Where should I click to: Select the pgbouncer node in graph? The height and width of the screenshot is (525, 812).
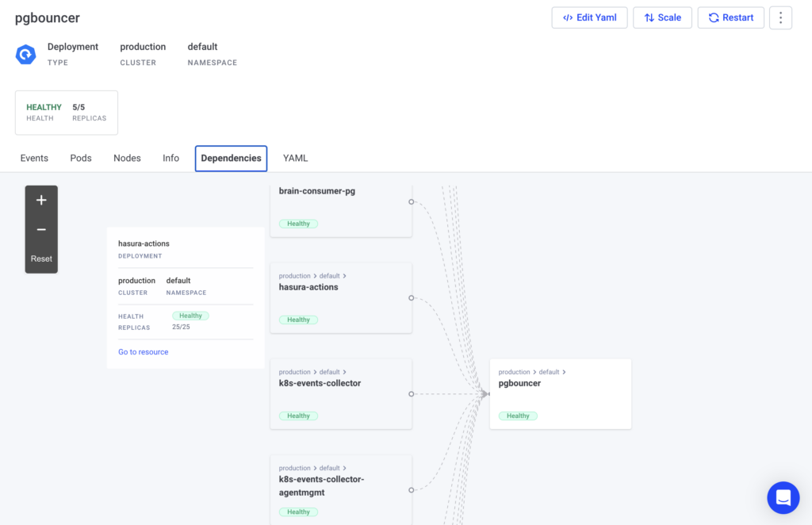pyautogui.click(x=561, y=394)
